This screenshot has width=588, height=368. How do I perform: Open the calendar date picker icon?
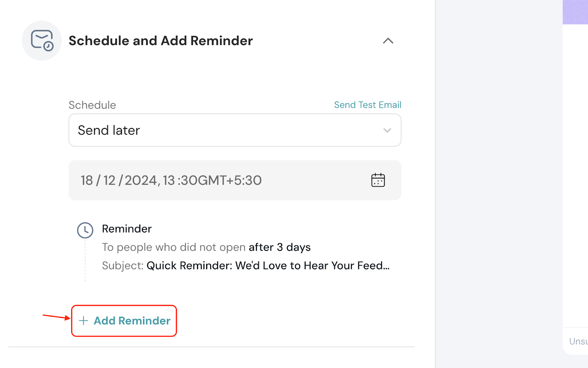click(378, 180)
